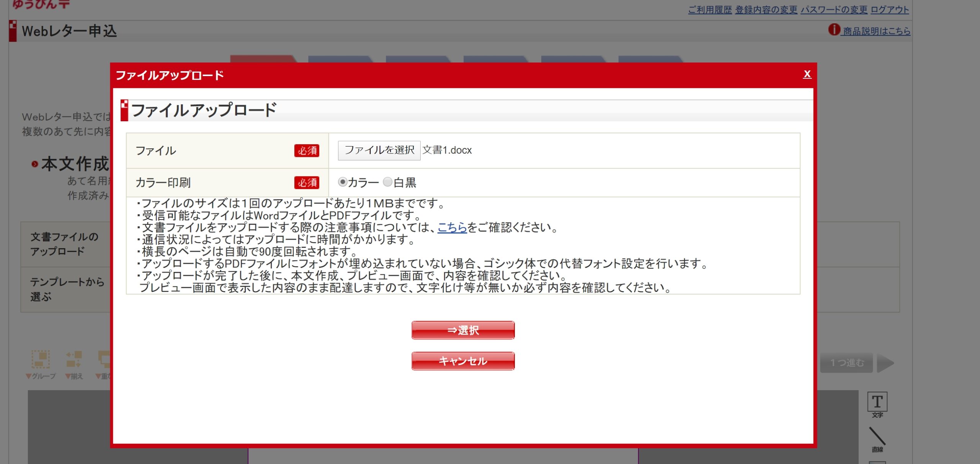Click the red info icon by 商品説明
This screenshot has height=464, width=980.
834,29
